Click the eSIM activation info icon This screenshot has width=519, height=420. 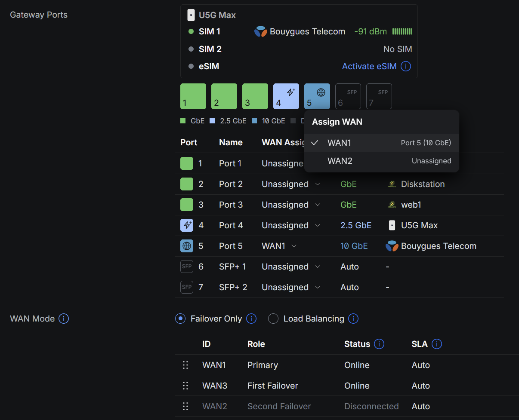(x=405, y=67)
